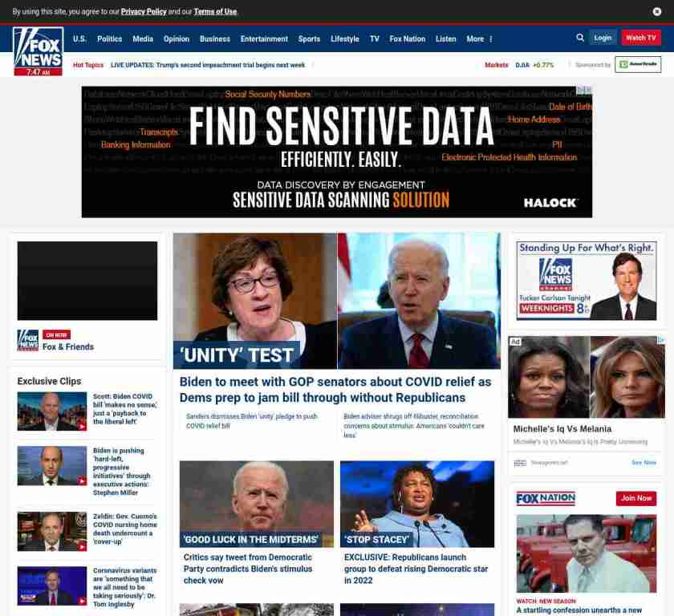Open the Politics menu item
The width and height of the screenshot is (674, 616).
pyautogui.click(x=110, y=39)
